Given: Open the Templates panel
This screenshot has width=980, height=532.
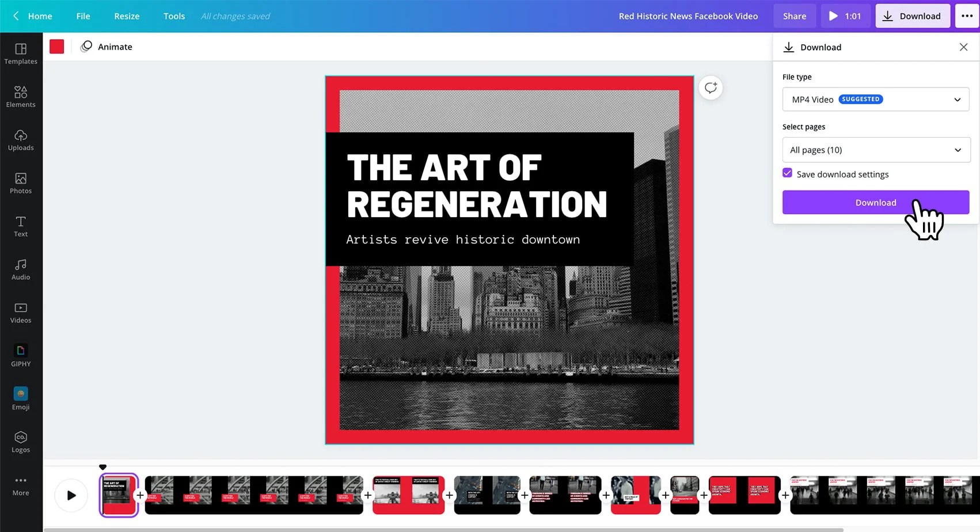Looking at the screenshot, I should point(21,53).
